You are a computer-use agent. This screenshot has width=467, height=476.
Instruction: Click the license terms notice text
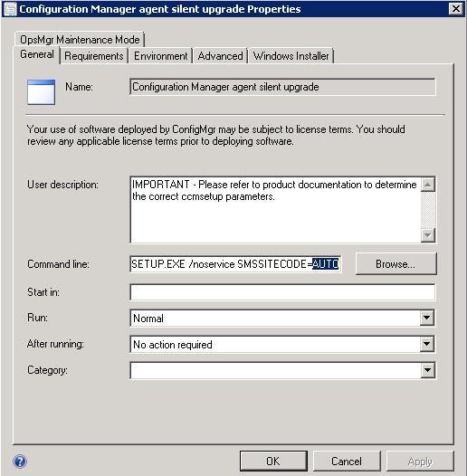tap(216, 136)
